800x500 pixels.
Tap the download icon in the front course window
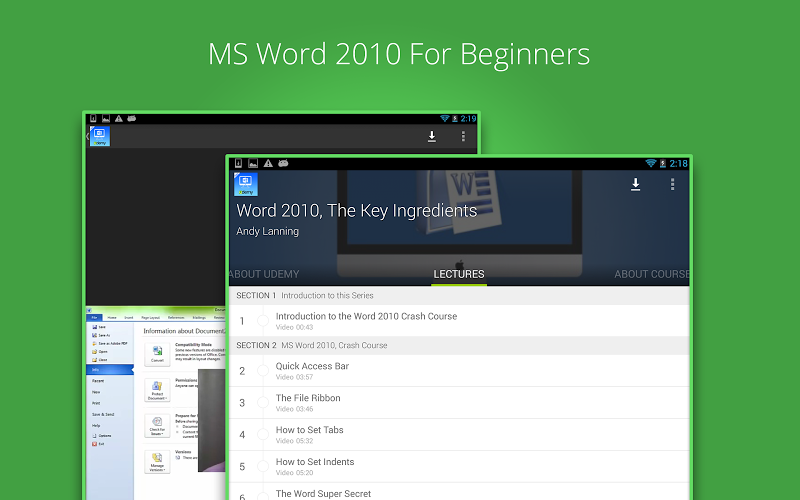(x=635, y=184)
